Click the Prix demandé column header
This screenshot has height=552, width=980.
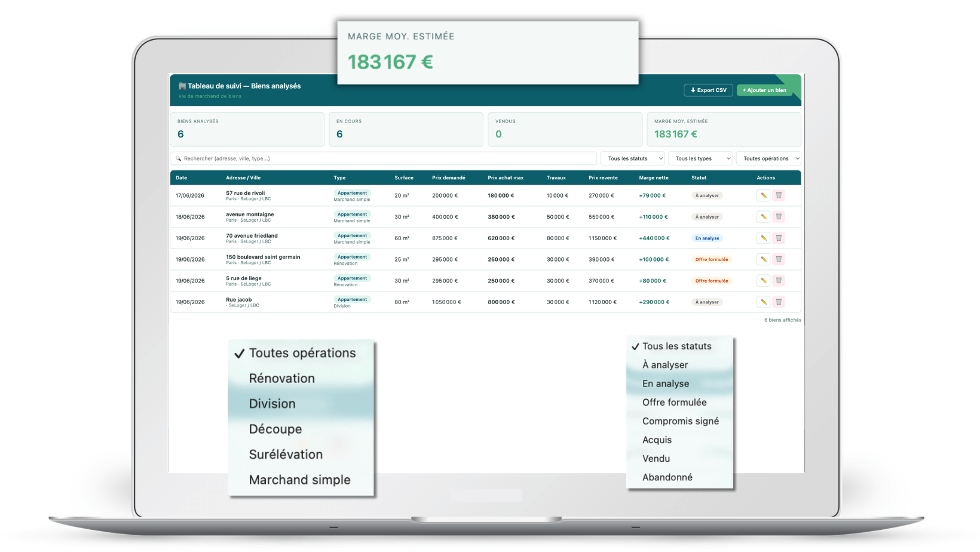(449, 178)
